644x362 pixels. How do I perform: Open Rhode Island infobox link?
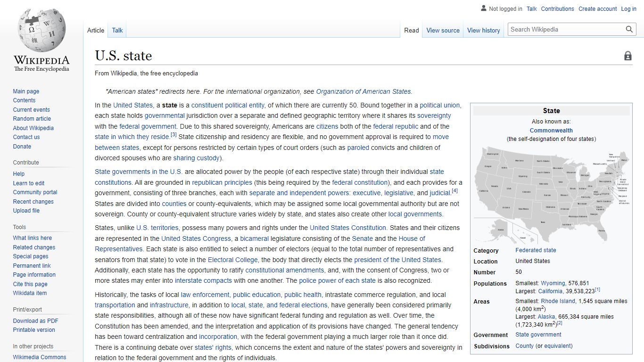[x=558, y=301]
